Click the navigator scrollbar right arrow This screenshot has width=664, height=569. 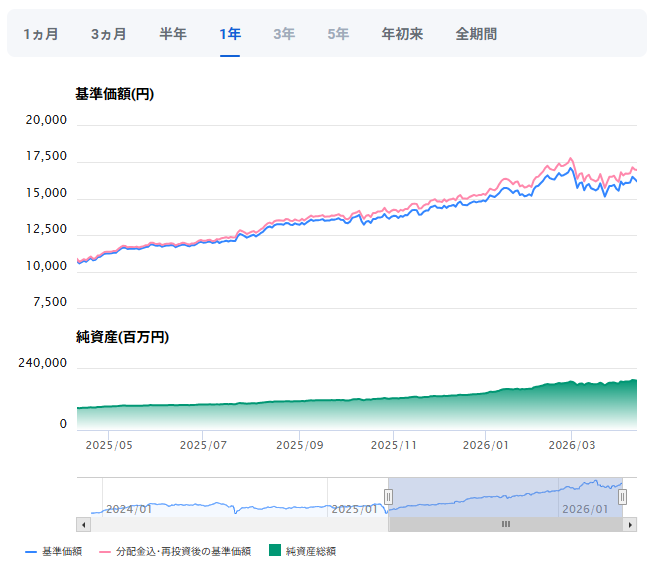click(x=629, y=524)
